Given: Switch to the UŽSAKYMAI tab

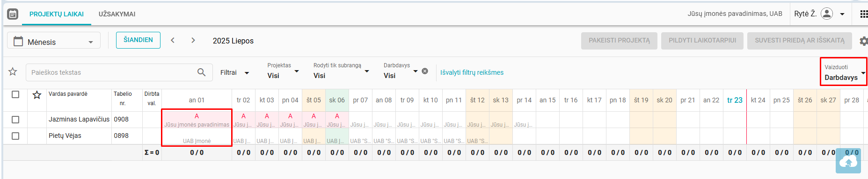Looking at the screenshot, I should pyautogui.click(x=117, y=14).
